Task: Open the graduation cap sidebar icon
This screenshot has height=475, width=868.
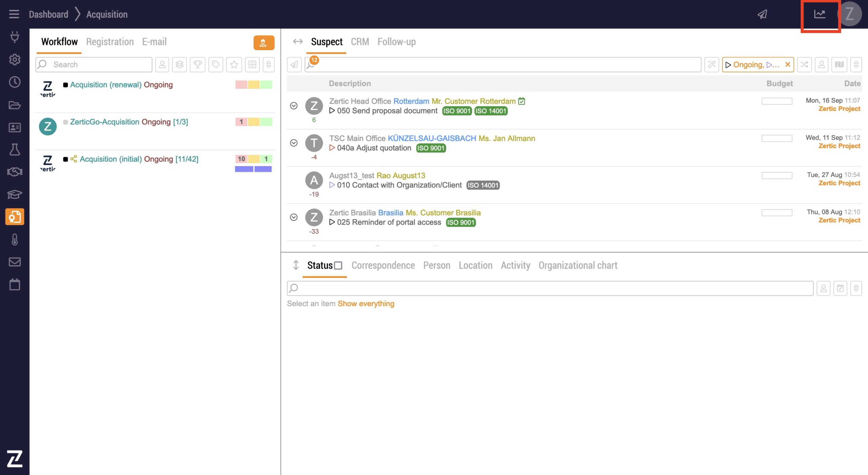Action: click(x=15, y=194)
